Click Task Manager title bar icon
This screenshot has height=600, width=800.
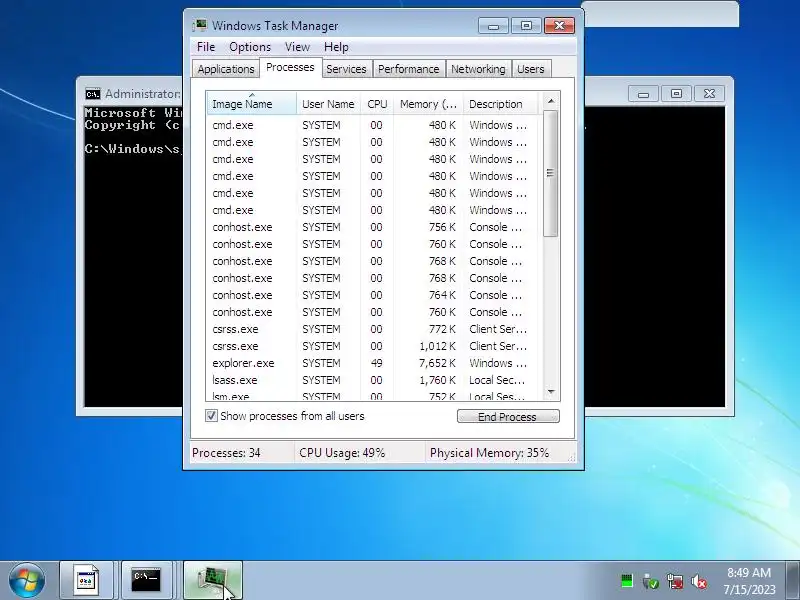pos(199,26)
